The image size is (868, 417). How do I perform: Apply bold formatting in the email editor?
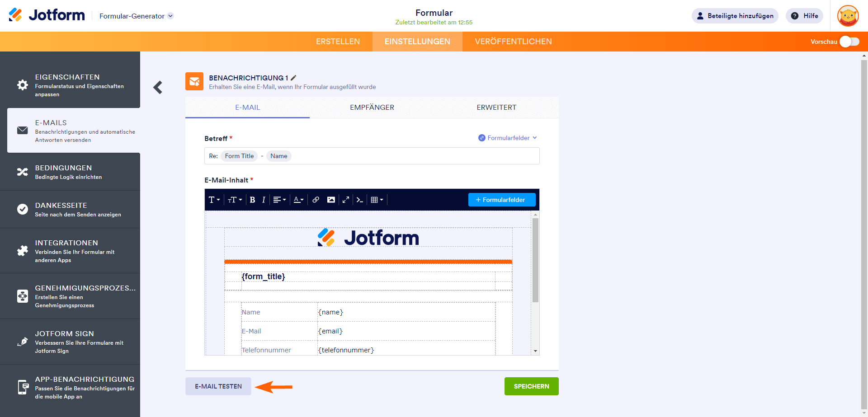(252, 199)
